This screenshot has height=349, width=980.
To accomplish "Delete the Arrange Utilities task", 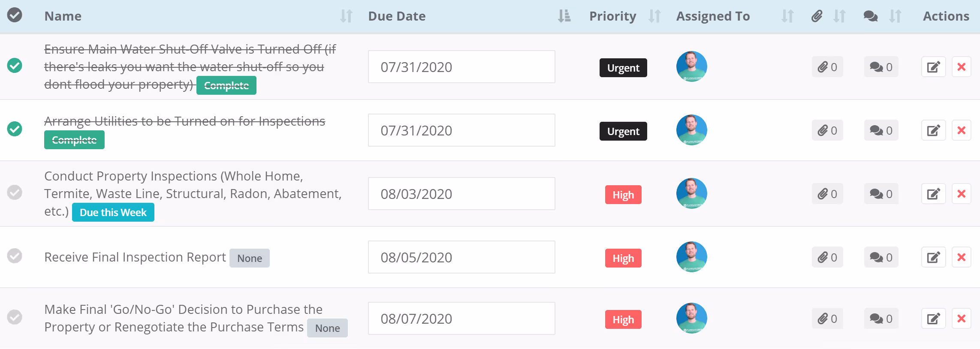I will coord(962,131).
